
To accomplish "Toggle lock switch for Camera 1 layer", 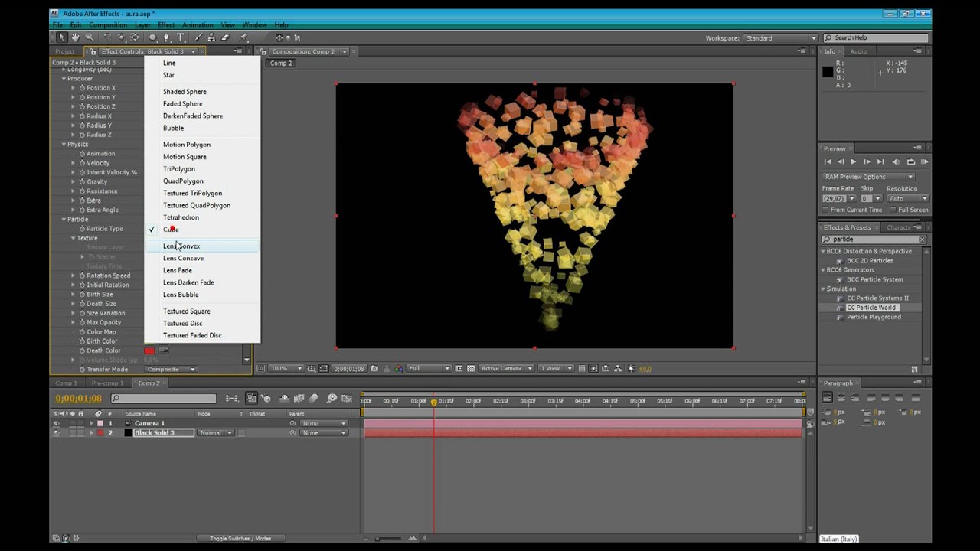I will coord(81,423).
